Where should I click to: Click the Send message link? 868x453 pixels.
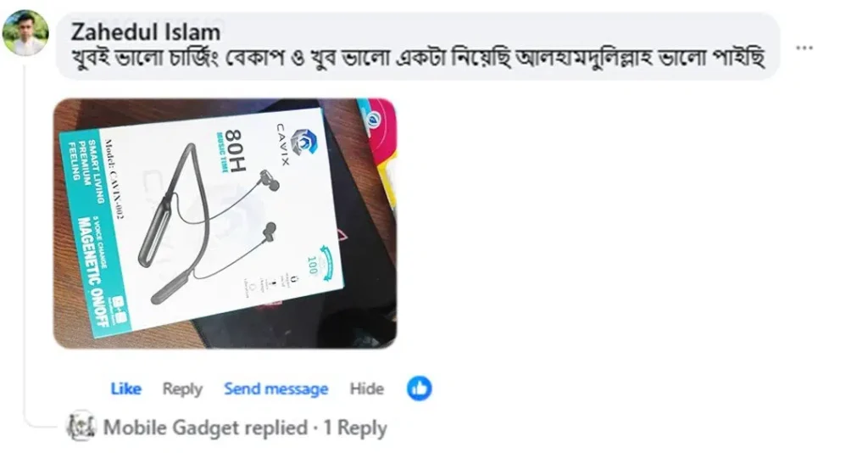(275, 389)
